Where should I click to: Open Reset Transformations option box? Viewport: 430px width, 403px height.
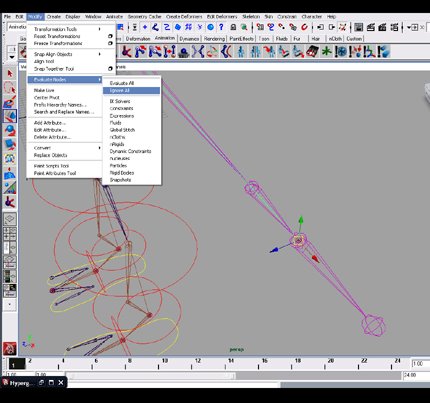point(110,36)
